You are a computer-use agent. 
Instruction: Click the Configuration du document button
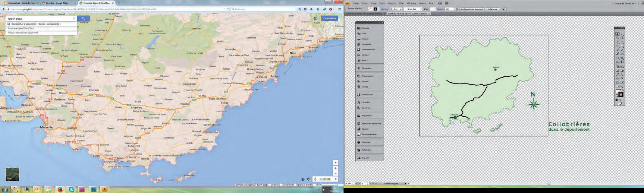click(471, 9)
